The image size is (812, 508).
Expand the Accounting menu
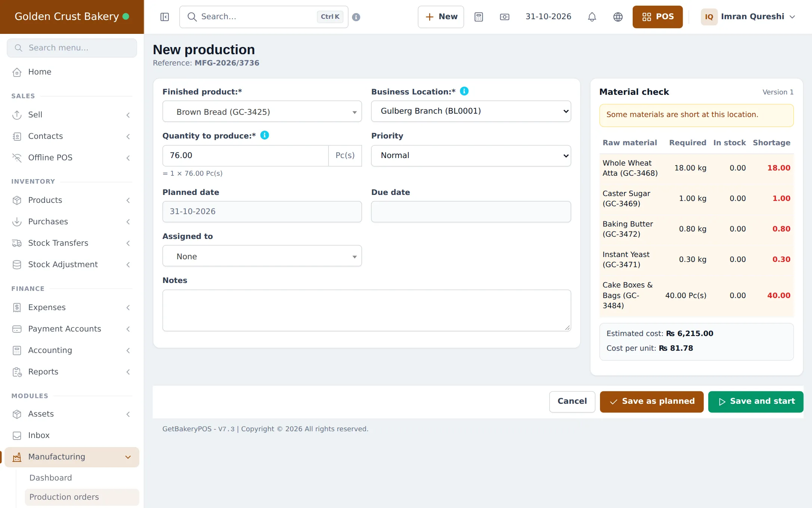tap(71, 350)
